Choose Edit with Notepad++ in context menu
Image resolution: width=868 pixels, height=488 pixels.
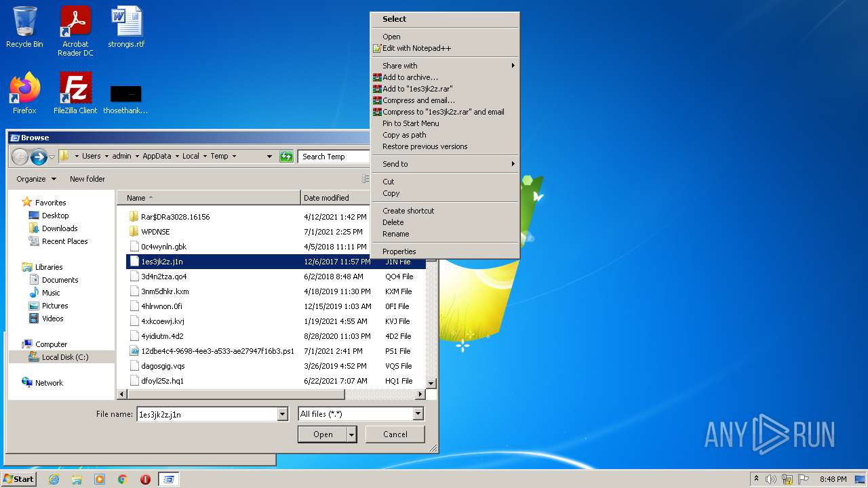point(444,48)
